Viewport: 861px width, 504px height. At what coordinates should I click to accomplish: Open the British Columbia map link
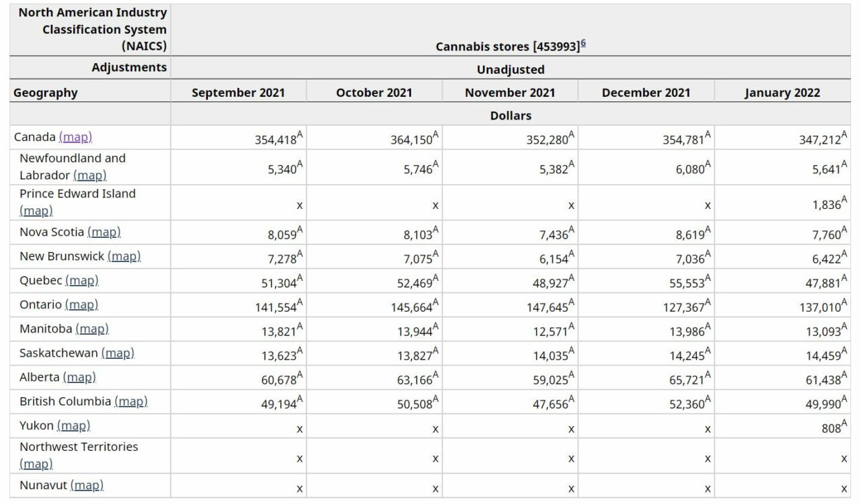[x=130, y=402]
